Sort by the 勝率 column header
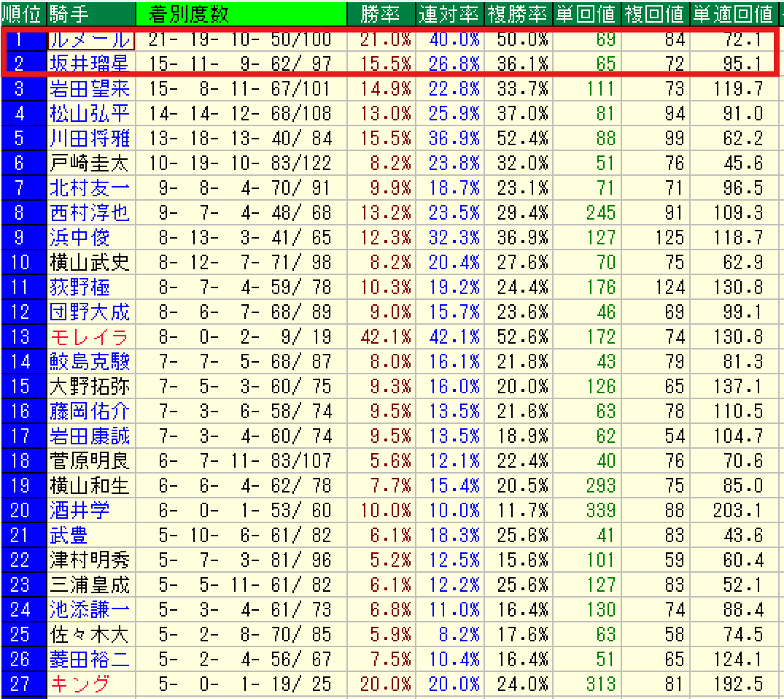The height and width of the screenshot is (699, 784). (x=379, y=12)
